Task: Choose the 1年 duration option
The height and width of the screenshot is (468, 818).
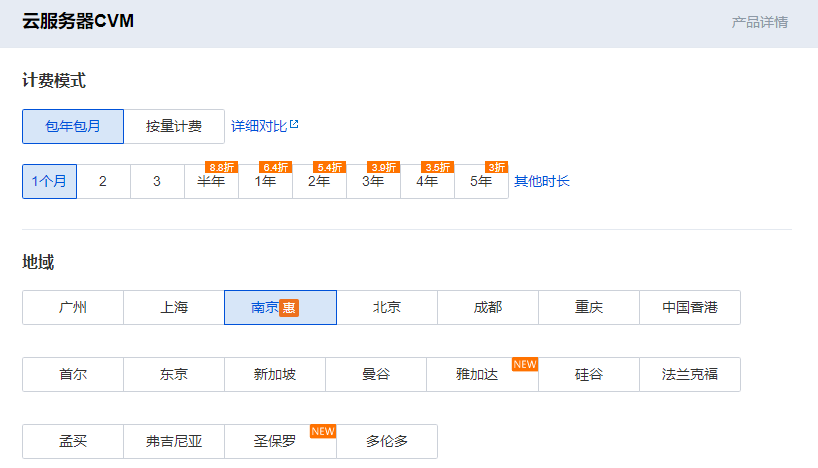Action: 265,182
